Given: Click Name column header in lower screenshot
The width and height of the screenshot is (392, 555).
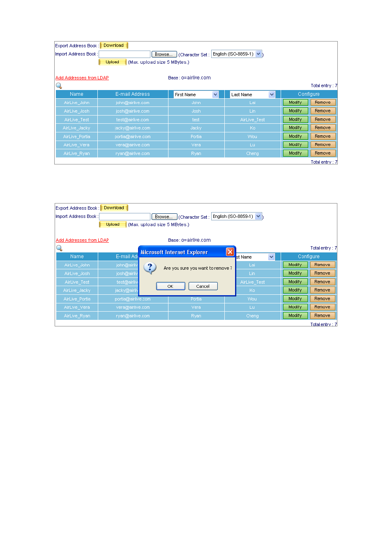Looking at the screenshot, I should pos(77,257).
